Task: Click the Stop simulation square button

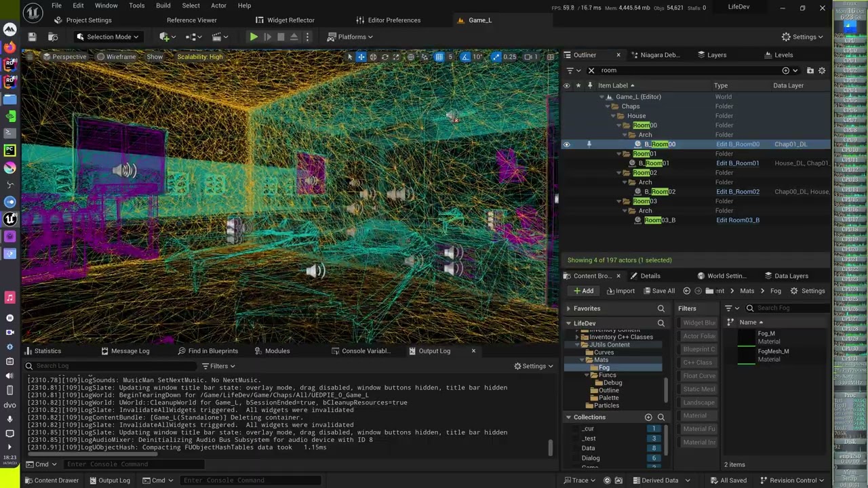Action: pos(281,37)
